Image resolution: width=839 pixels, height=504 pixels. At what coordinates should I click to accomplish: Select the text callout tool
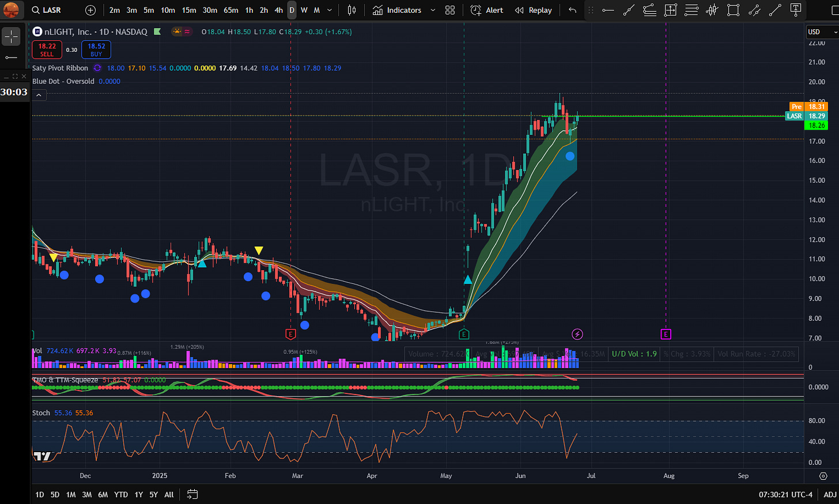[796, 10]
